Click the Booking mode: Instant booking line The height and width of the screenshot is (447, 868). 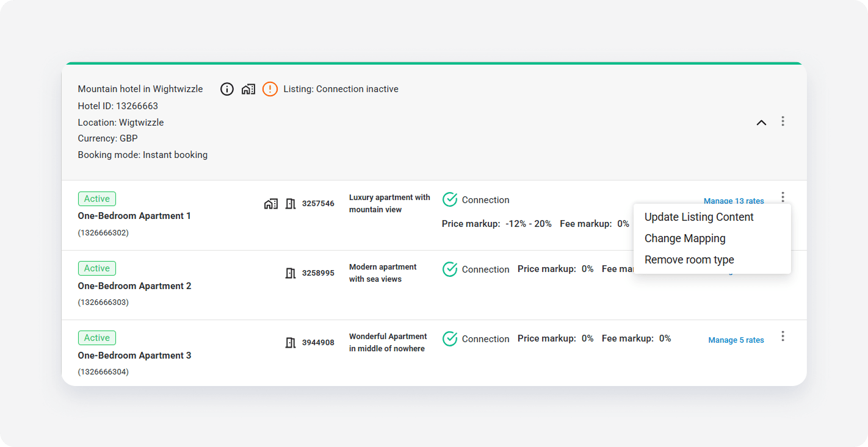143,155
